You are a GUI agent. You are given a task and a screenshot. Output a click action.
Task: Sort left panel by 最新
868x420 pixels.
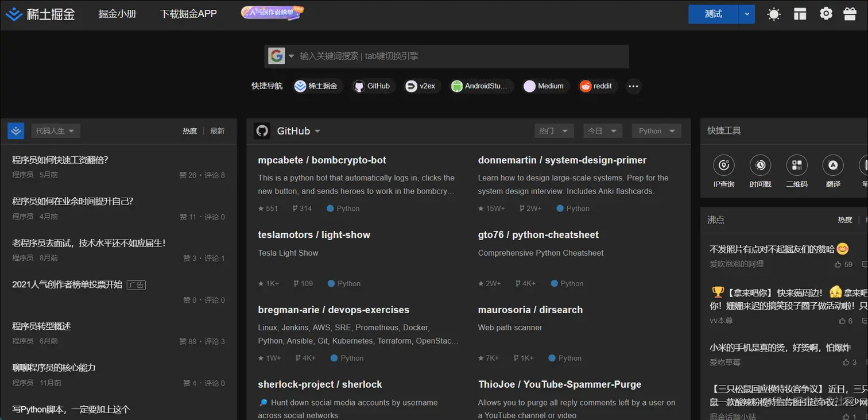tap(218, 131)
